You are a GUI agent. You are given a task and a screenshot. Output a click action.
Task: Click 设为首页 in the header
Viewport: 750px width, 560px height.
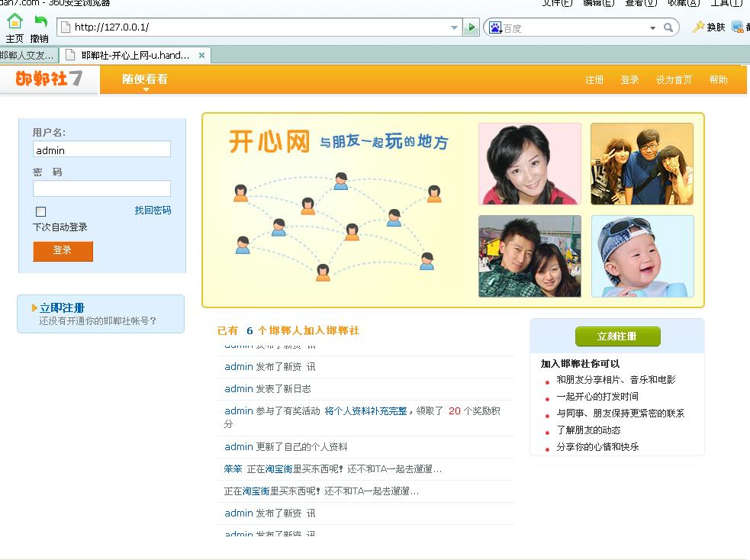coord(674,80)
